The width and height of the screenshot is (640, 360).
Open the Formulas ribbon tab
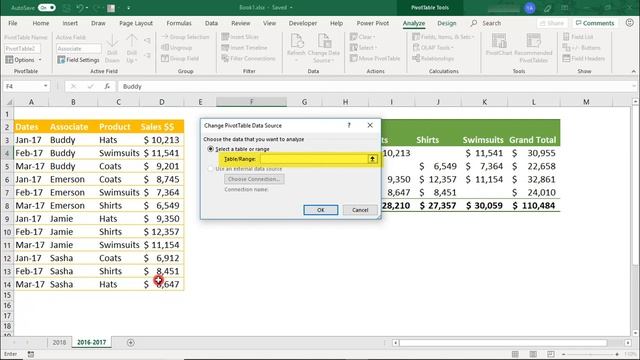pos(179,23)
